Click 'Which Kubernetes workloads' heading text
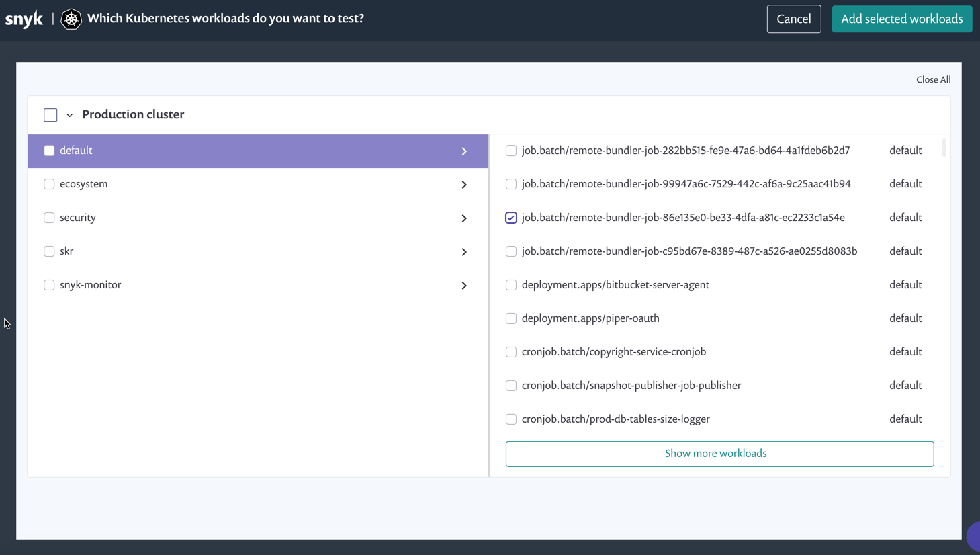Screen dimensions: 980x555 (x=226, y=19)
